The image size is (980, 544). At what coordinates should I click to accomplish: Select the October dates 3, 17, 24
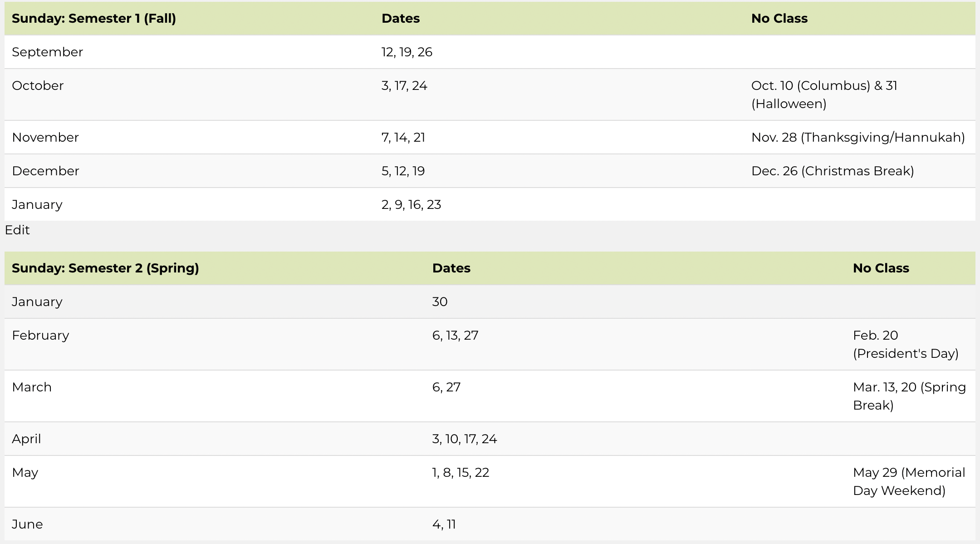[x=404, y=86]
